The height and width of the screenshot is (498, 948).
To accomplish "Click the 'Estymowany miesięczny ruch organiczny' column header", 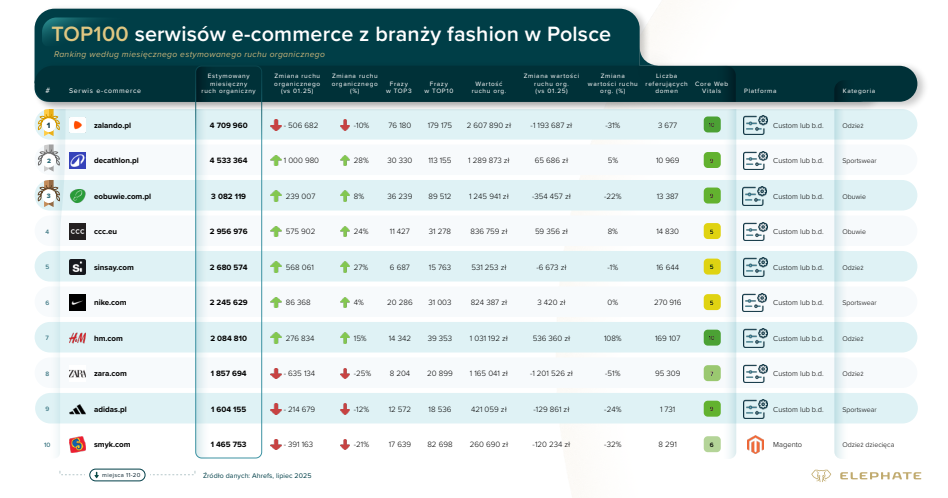I will pyautogui.click(x=229, y=84).
